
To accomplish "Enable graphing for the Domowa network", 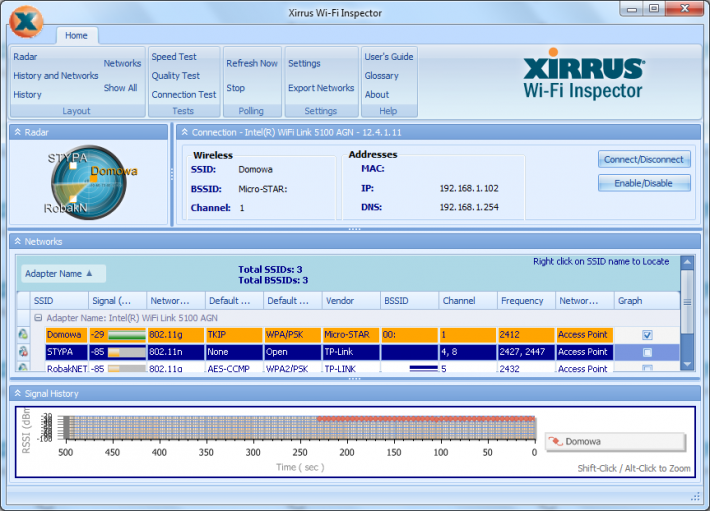I will pos(647,335).
